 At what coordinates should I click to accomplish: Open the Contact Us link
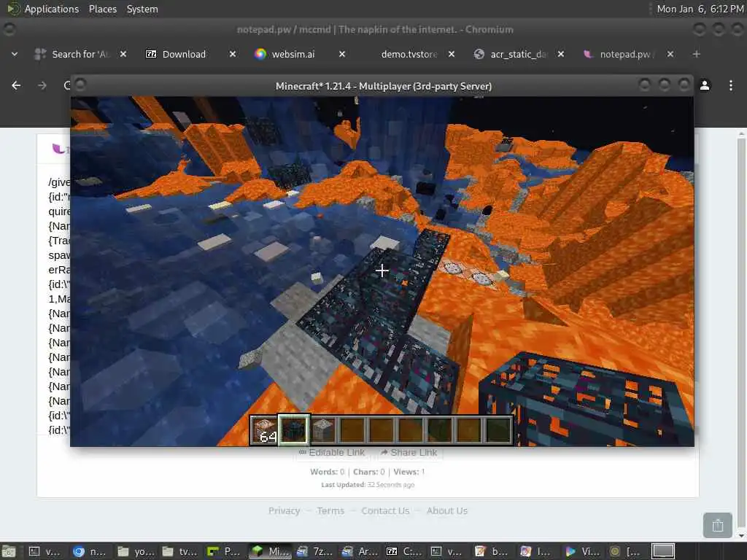point(385,510)
